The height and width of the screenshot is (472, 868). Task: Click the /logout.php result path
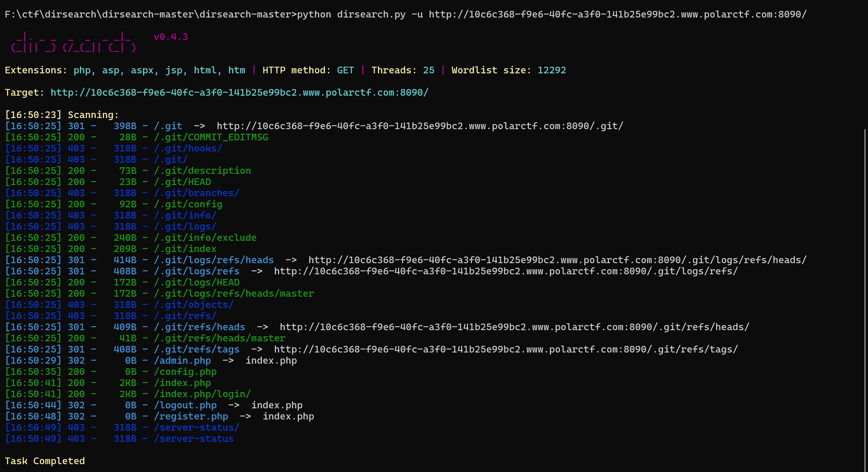pos(185,405)
